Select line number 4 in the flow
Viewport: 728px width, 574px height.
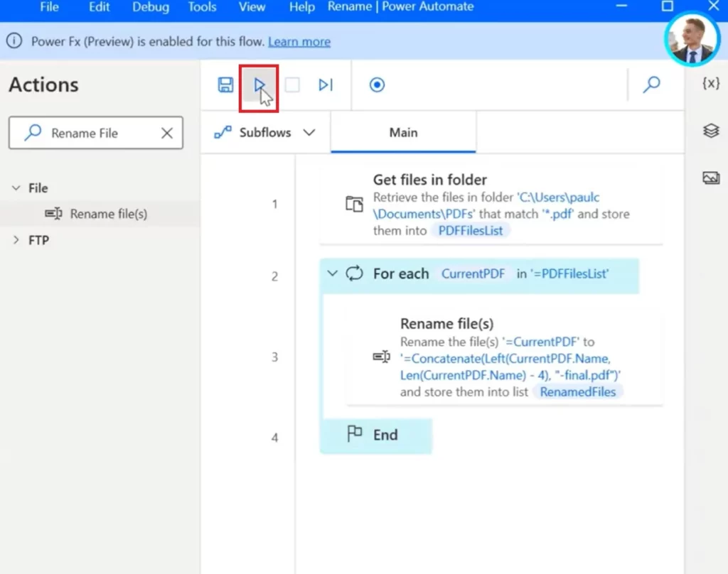click(275, 438)
